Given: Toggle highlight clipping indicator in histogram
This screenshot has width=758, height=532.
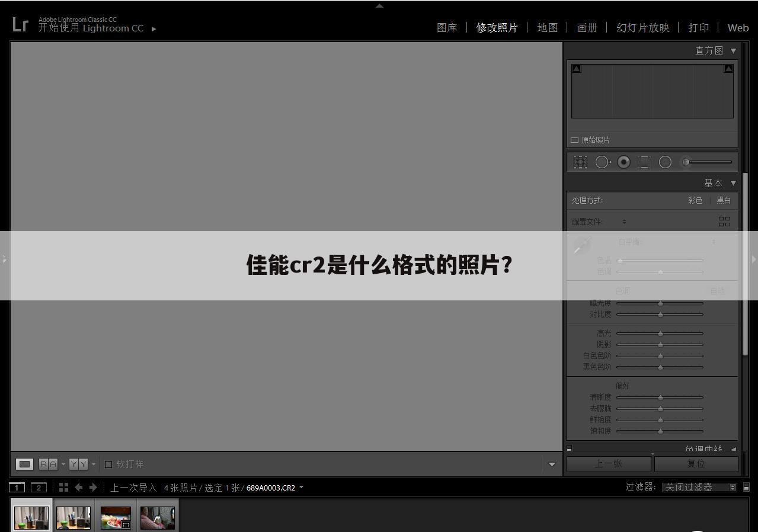Looking at the screenshot, I should click(x=728, y=69).
